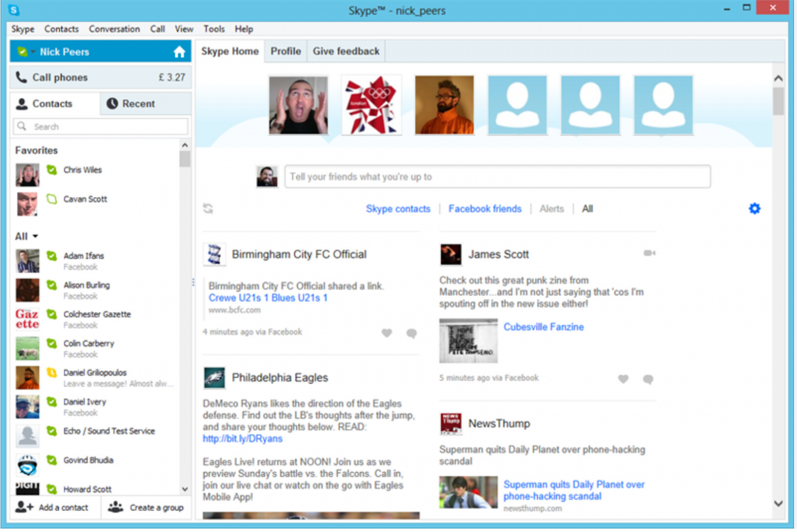Open the status dropdown next to Nick Peers
The height and width of the screenshot is (532, 797).
click(x=33, y=52)
